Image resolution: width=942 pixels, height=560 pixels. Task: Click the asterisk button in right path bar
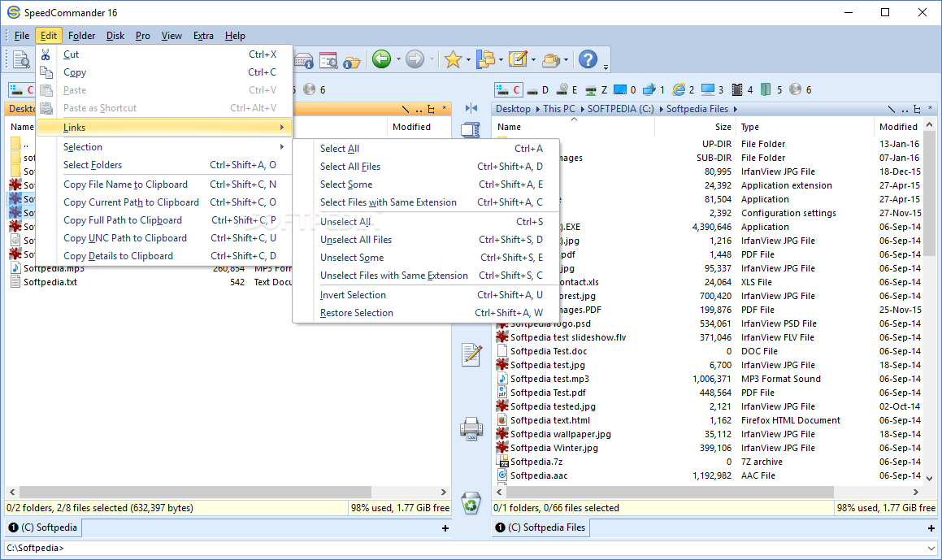(x=929, y=109)
